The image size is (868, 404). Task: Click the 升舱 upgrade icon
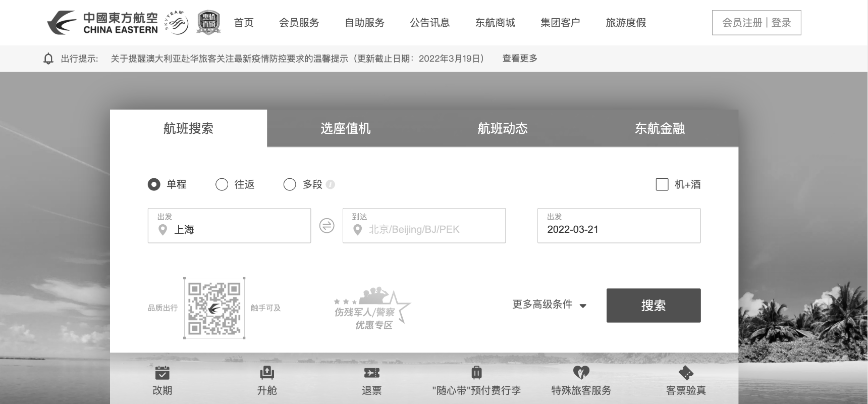click(267, 373)
